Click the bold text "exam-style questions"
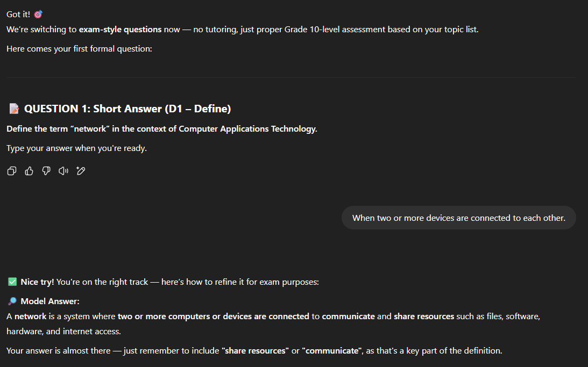Viewport: 588px width, 367px height. click(120, 29)
